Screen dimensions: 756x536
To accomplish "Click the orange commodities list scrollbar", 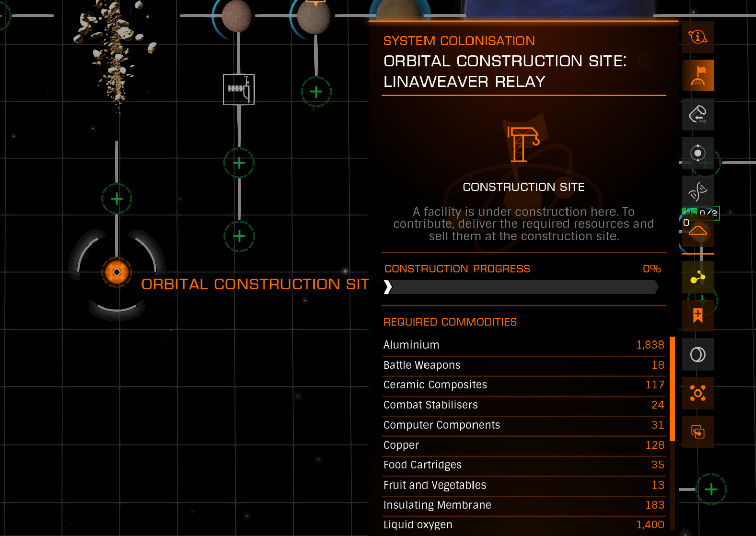I will (x=672, y=389).
